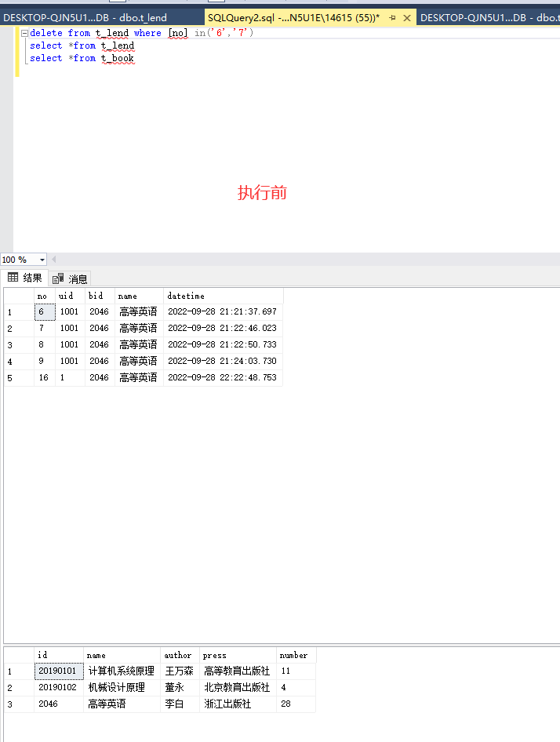The width and height of the screenshot is (560, 742).
Task: Click press cell 浙江出版社
Action: (238, 704)
